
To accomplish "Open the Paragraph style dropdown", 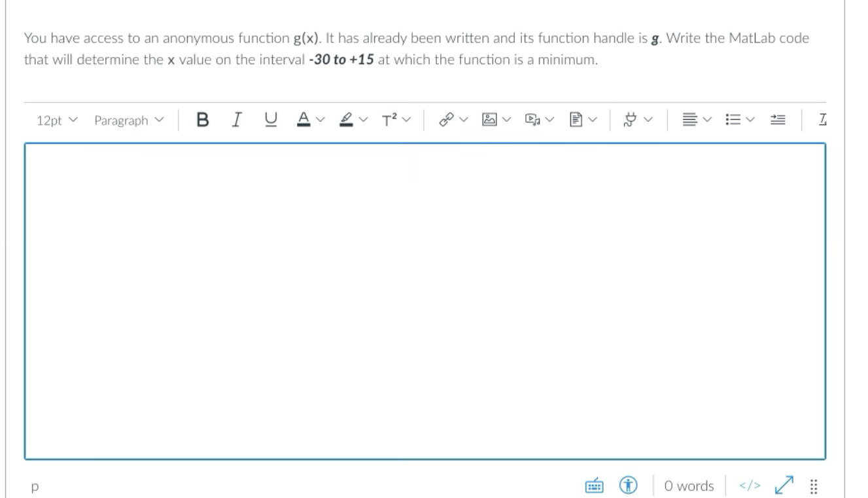I will (128, 120).
